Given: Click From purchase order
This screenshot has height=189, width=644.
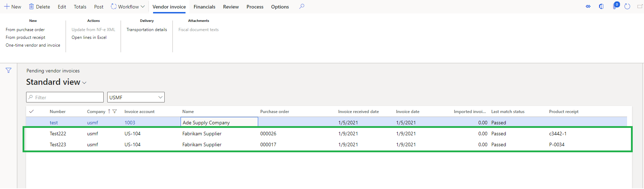Looking at the screenshot, I should [25, 30].
